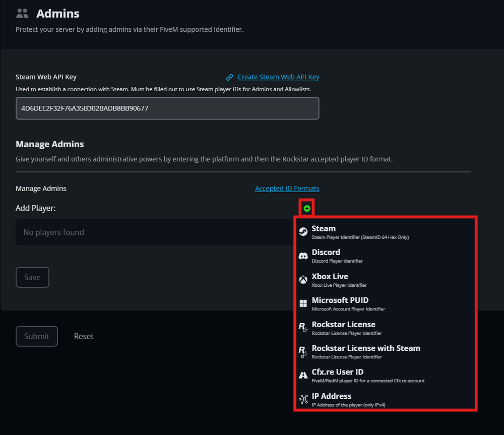
Task: Open the Accepted ID Formats link
Action: (287, 189)
